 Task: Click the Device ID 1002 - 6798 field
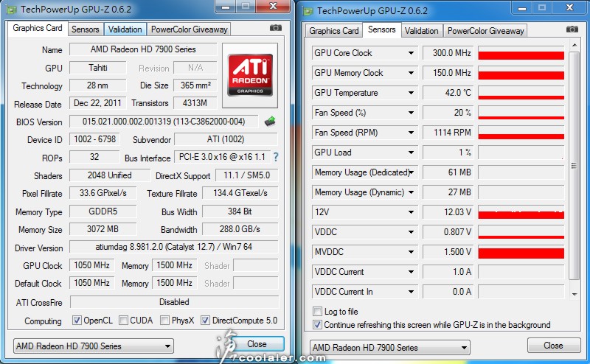point(94,139)
